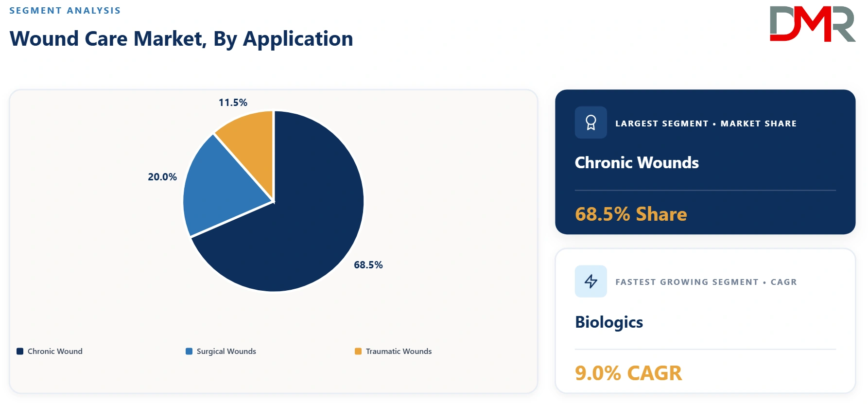868x404 pixels.
Task: Click the '9.0% CAGR' value
Action: (x=628, y=373)
